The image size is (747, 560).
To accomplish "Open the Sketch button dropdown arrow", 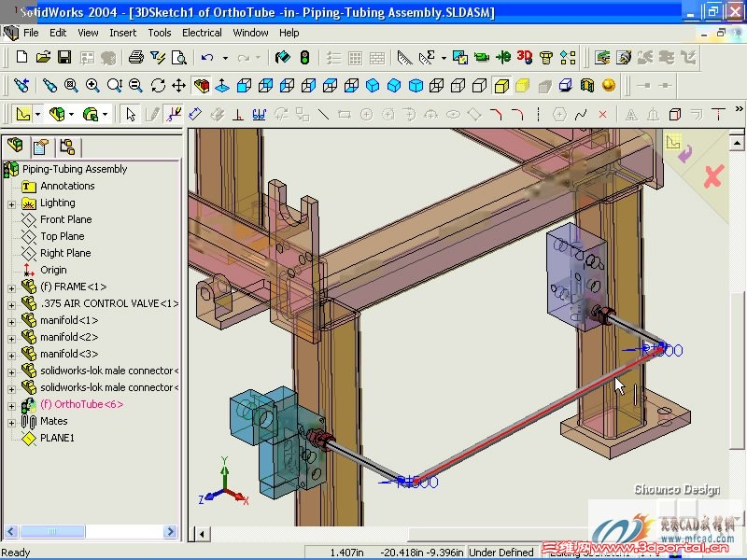I will pyautogui.click(x=37, y=114).
